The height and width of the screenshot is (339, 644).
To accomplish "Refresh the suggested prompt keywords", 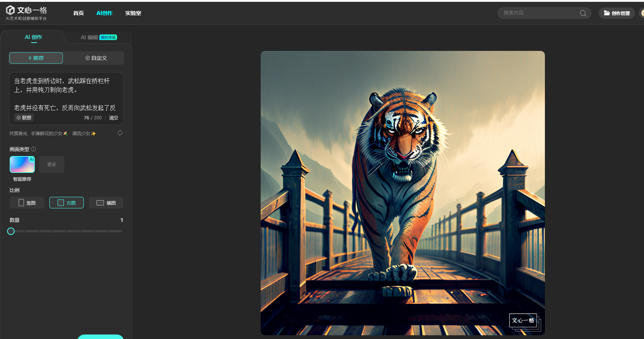I will (120, 133).
